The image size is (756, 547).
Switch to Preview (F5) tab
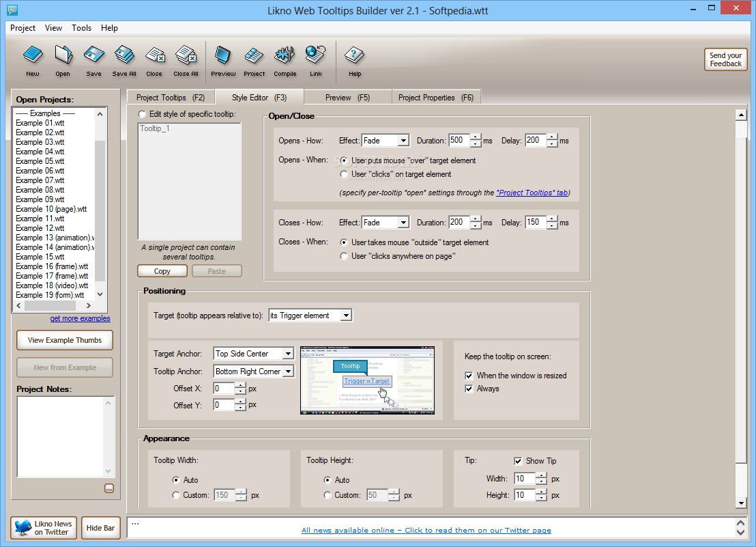[x=347, y=98]
